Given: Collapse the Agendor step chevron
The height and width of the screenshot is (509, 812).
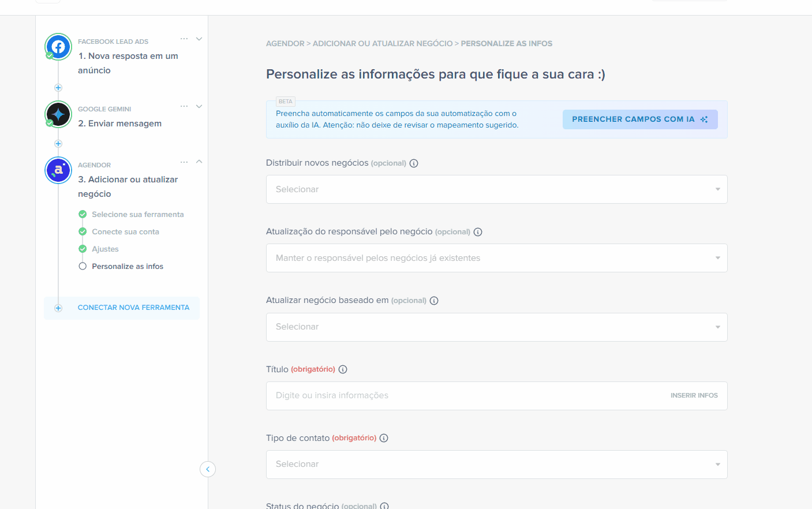Looking at the screenshot, I should point(199,162).
